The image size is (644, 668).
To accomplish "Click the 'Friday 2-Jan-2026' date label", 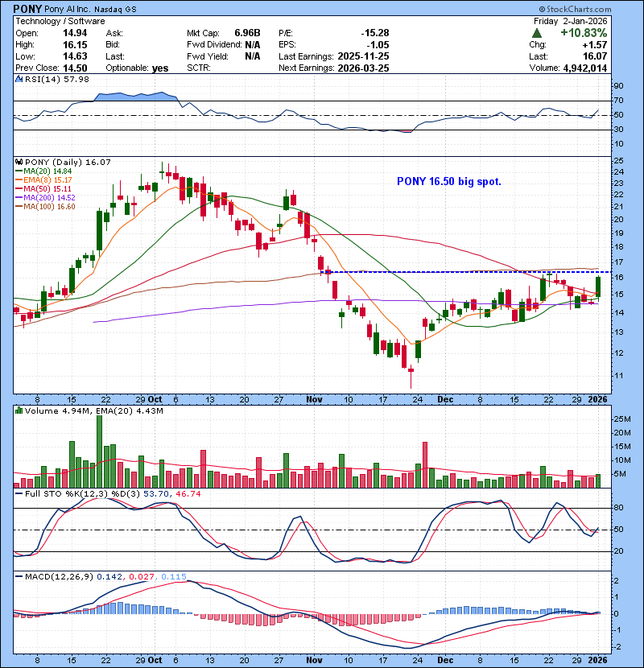I will pyautogui.click(x=570, y=21).
